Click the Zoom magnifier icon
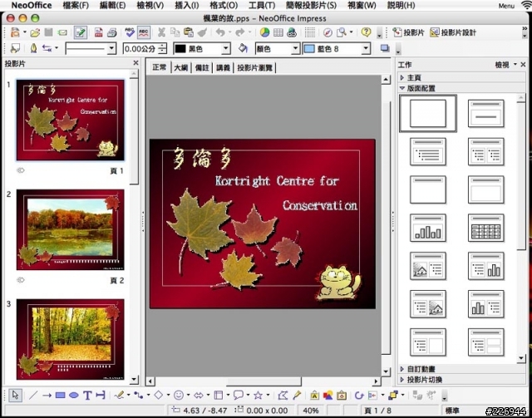The width and height of the screenshot is (532, 418). coord(342,32)
